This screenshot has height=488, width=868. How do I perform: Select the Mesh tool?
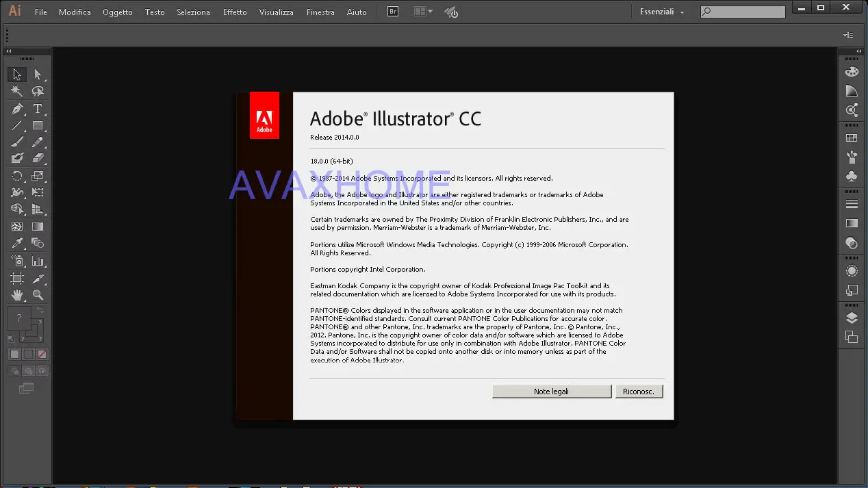pos(17,227)
